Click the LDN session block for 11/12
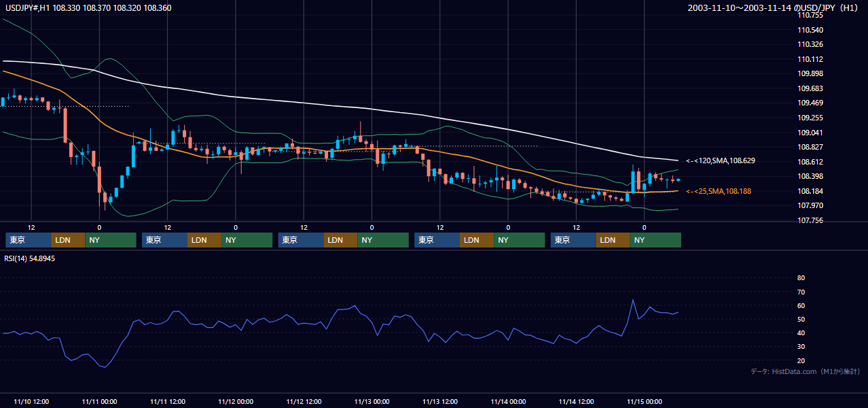 [x=341, y=239]
